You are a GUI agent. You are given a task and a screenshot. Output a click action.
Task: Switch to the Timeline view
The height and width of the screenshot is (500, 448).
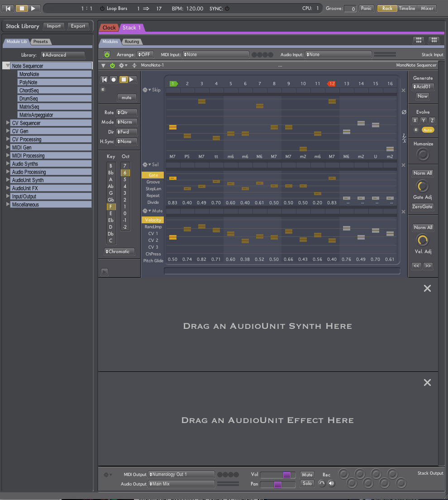[x=407, y=9]
